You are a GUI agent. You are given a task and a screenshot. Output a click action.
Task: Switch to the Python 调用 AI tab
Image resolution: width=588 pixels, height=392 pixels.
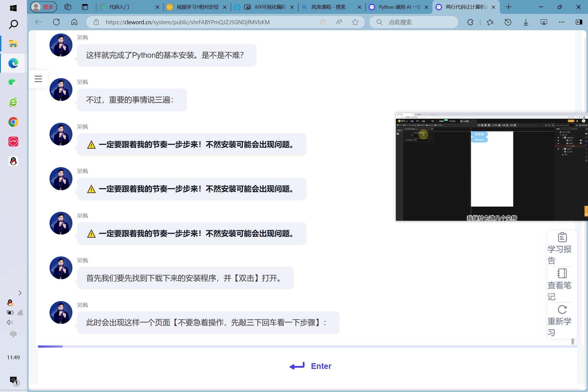coord(398,7)
